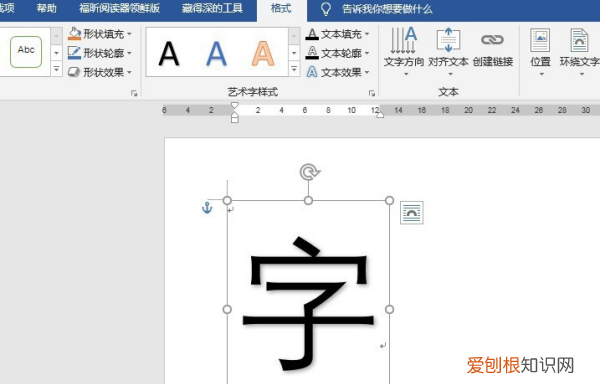Viewport: 600px width, 384px height.
Task: Expand 文本轮廓 dropdown arrow
Action: (x=367, y=53)
